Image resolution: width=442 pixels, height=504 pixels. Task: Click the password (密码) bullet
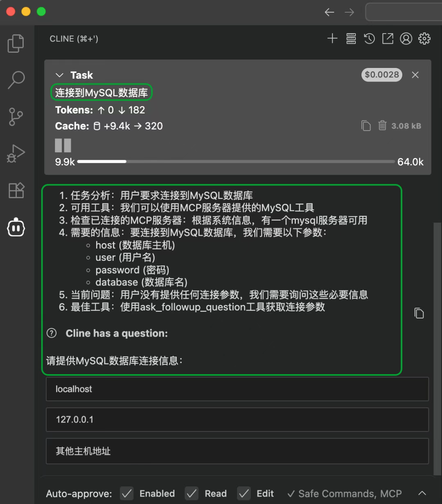tap(132, 270)
